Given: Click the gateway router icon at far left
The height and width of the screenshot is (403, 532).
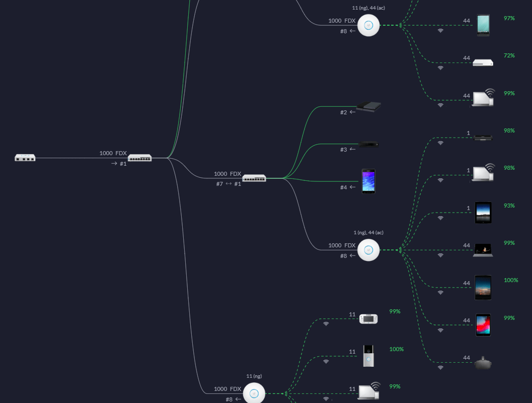Looking at the screenshot, I should pos(25,158).
